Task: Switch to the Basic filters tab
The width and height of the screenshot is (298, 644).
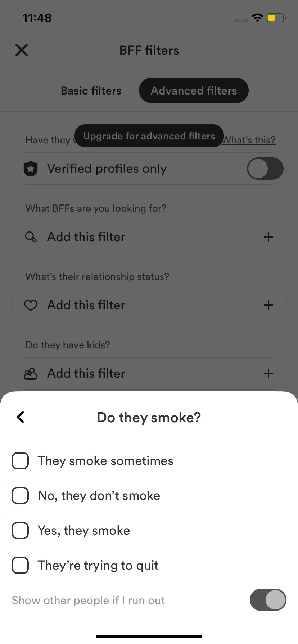Action: pos(91,91)
